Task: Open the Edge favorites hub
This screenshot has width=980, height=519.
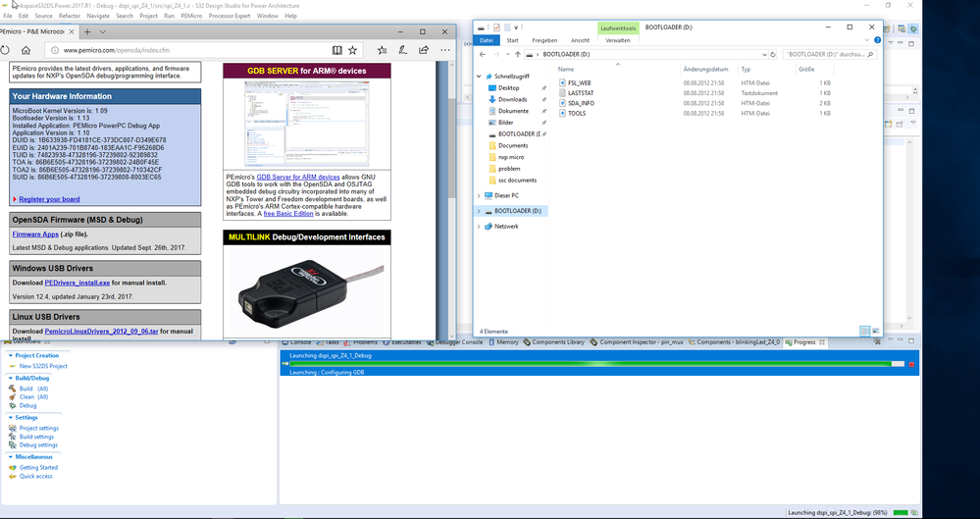Action: (x=382, y=50)
